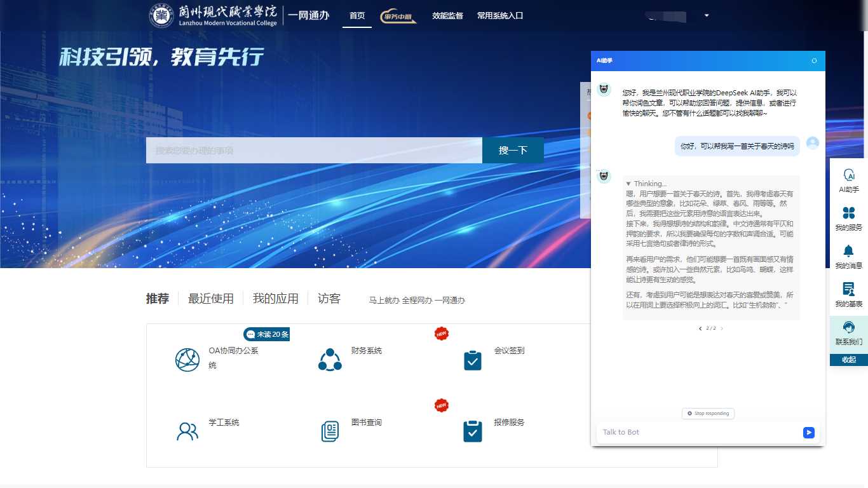Open 效能监督 in the top menu
The width and height of the screenshot is (868, 488).
pyautogui.click(x=447, y=16)
